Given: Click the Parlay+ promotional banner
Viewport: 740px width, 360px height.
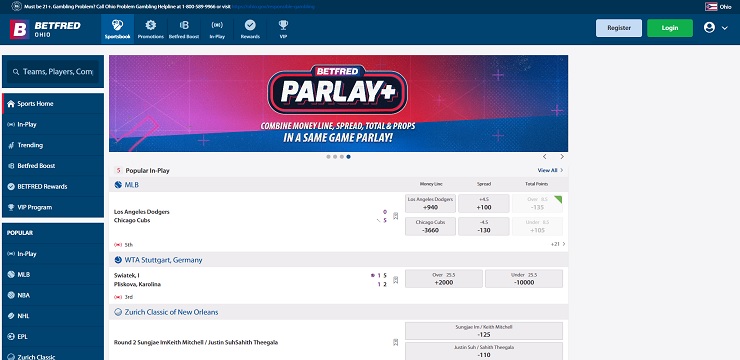Looking at the screenshot, I should [x=338, y=103].
